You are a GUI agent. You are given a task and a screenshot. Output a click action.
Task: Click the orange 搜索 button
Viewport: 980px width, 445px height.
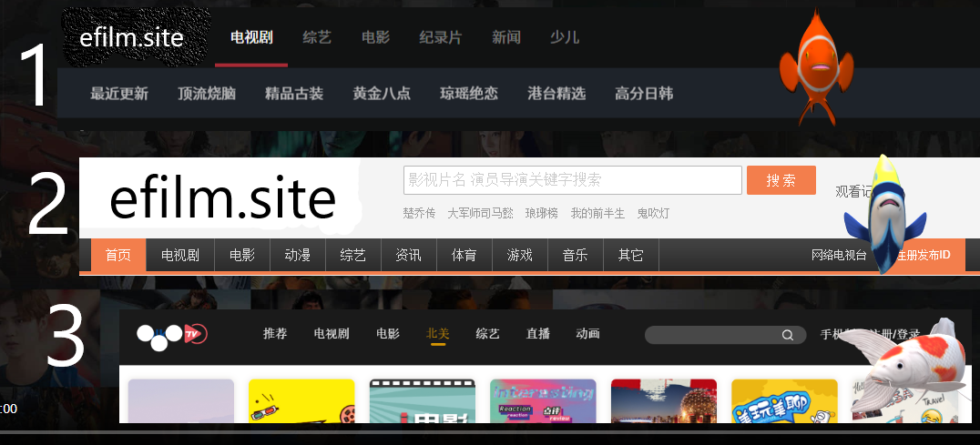point(781,180)
